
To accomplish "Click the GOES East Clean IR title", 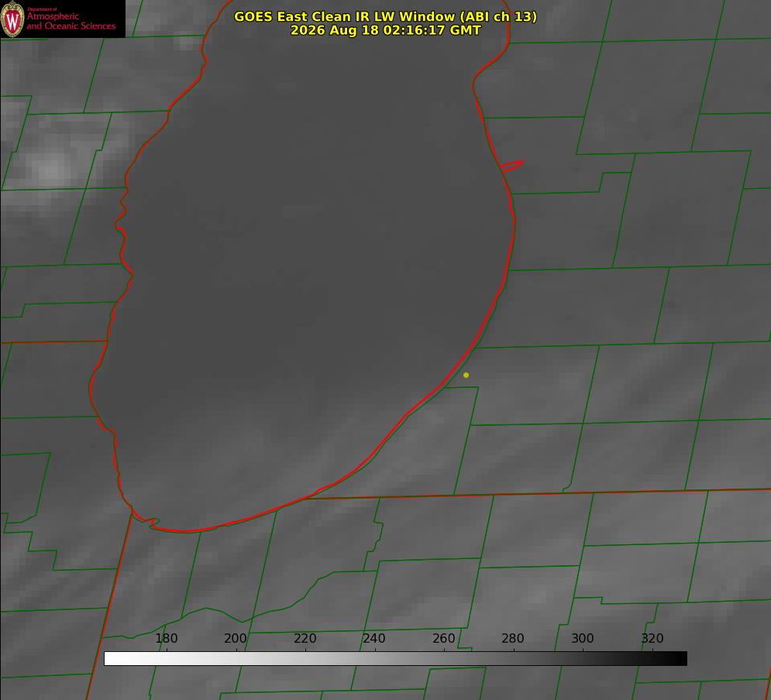I will point(386,16).
